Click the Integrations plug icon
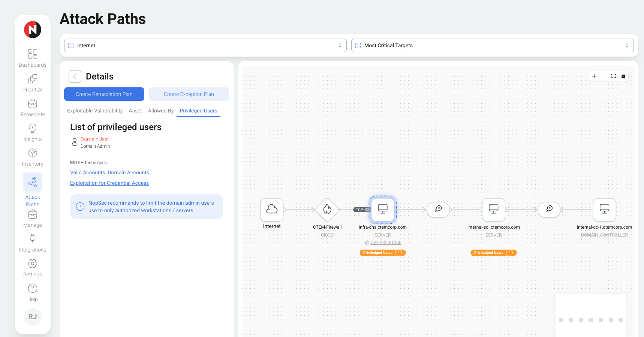 [33, 239]
